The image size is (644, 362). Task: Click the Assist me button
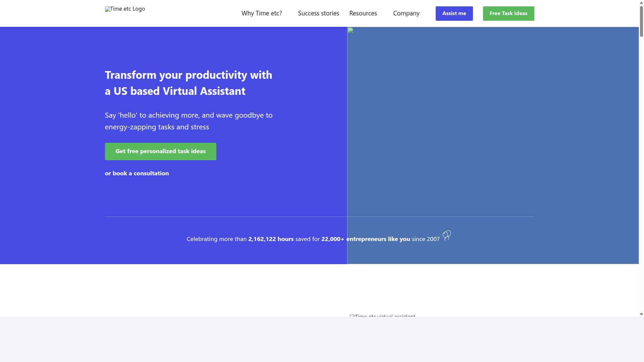click(454, 13)
